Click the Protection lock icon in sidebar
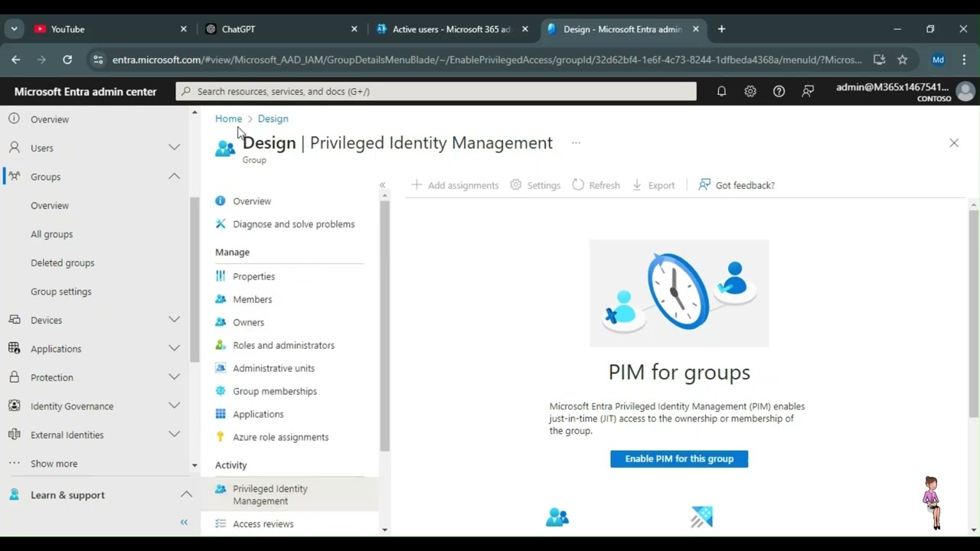The width and height of the screenshot is (980, 551). click(14, 377)
